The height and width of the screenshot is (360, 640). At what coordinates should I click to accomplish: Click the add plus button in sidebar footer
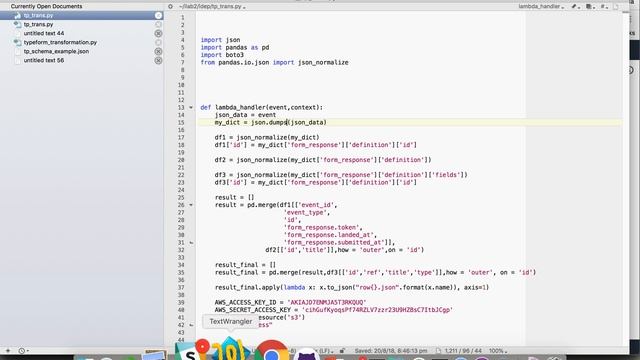(8, 351)
